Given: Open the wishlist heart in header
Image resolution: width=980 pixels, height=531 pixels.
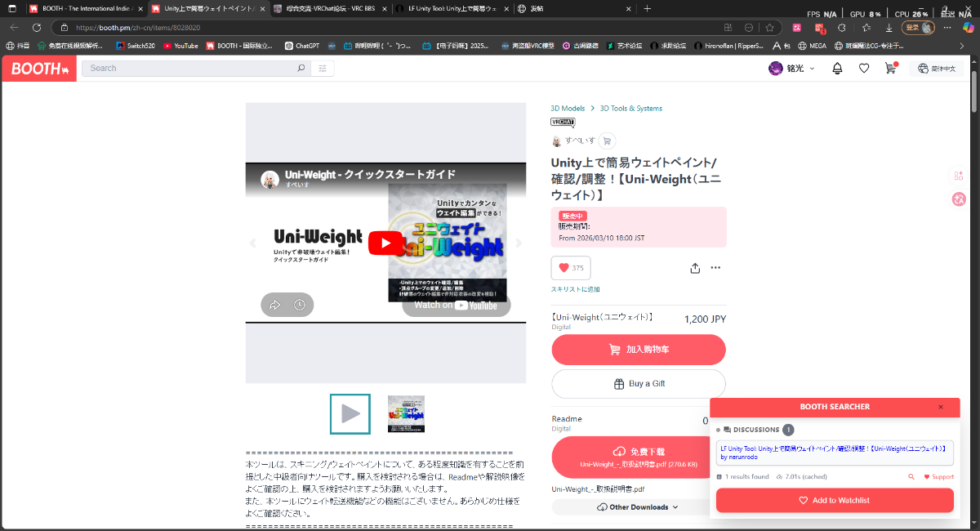Looking at the screenshot, I should point(863,69).
